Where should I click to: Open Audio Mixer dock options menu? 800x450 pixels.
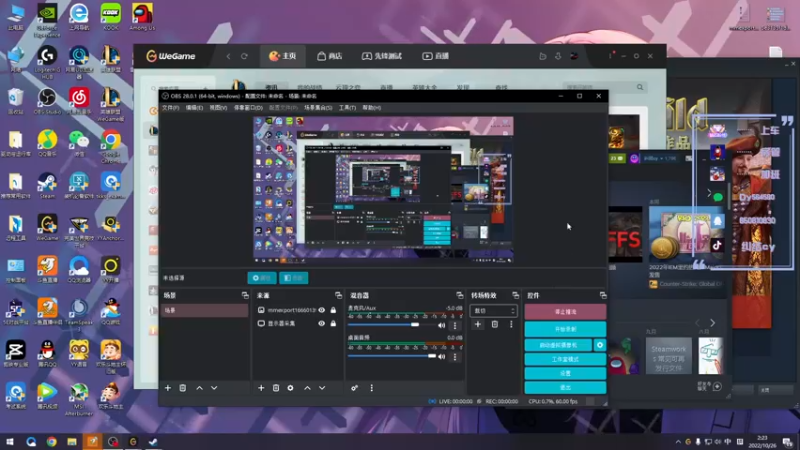click(x=371, y=388)
